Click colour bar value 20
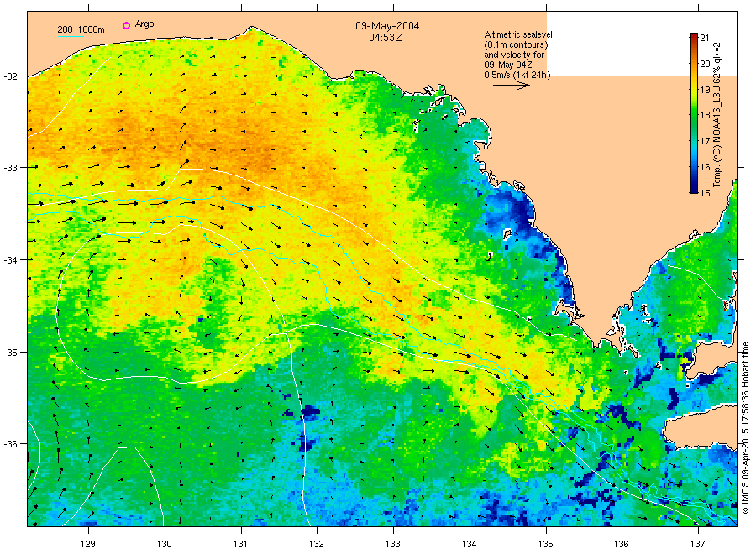The width and height of the screenshot is (756, 554). point(705,64)
